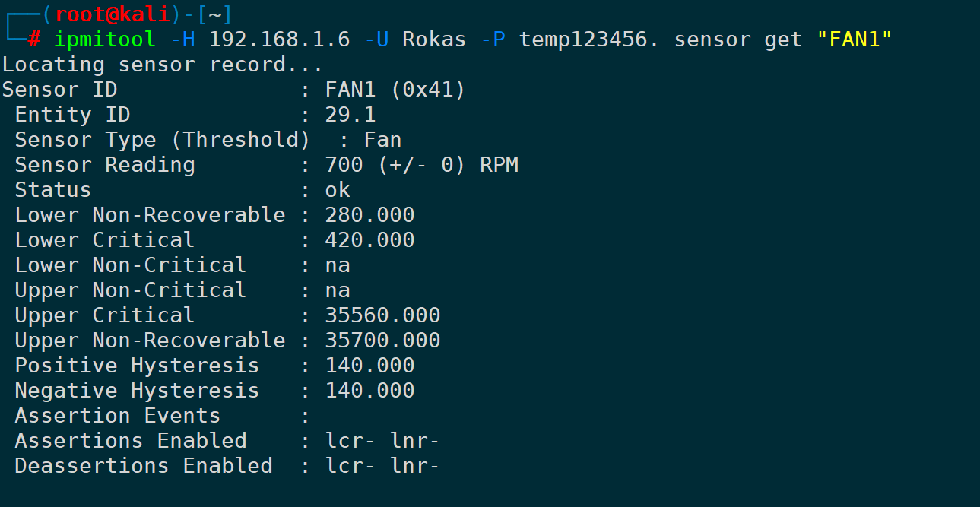Click the Sensor Reading 700 RPM value

pyautogui.click(x=422, y=165)
